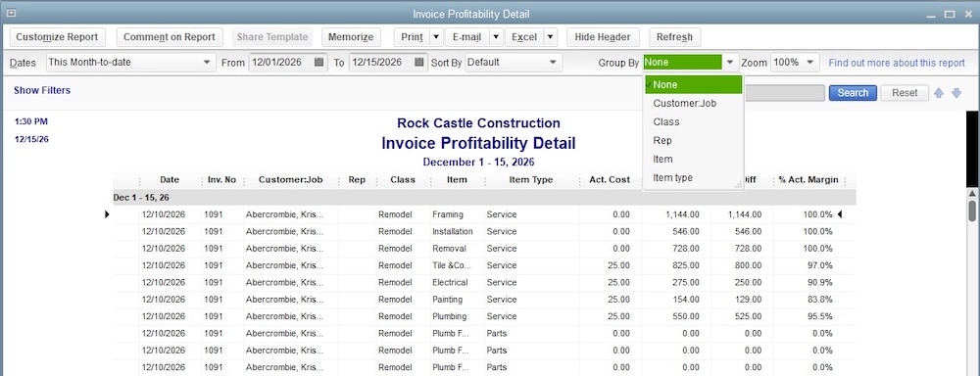This screenshot has height=376, width=980.
Task: Click Customize Report button
Action: click(x=57, y=37)
